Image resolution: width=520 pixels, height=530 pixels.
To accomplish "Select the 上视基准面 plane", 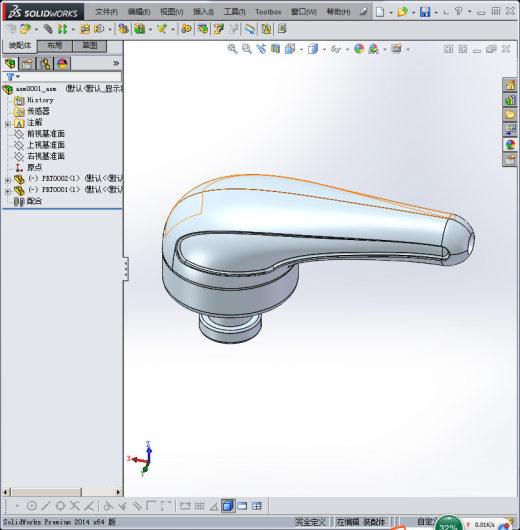I will pyautogui.click(x=46, y=145).
